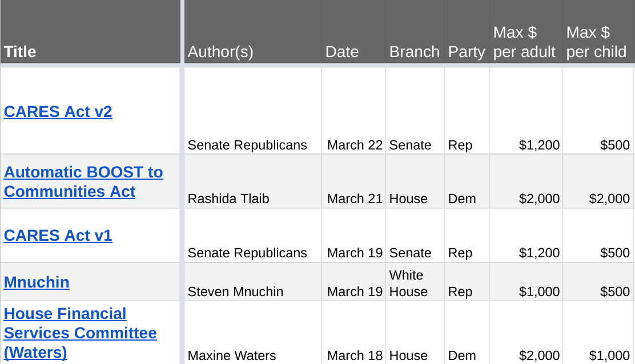
Task: Select the Max $ per child header
Action: 598,31
